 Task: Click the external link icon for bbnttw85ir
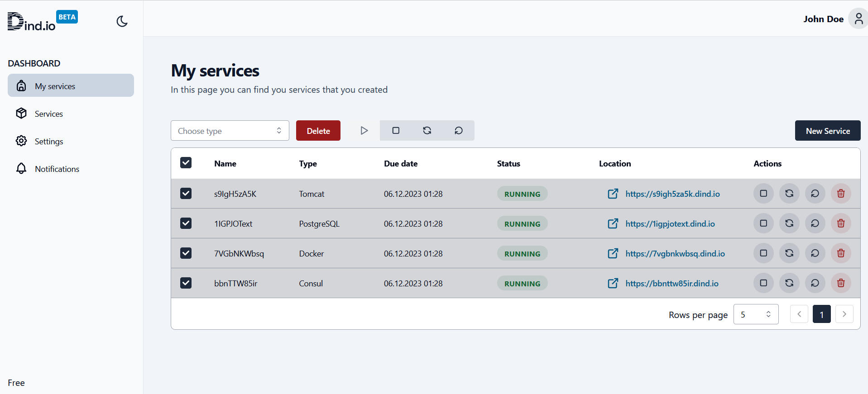tap(613, 283)
